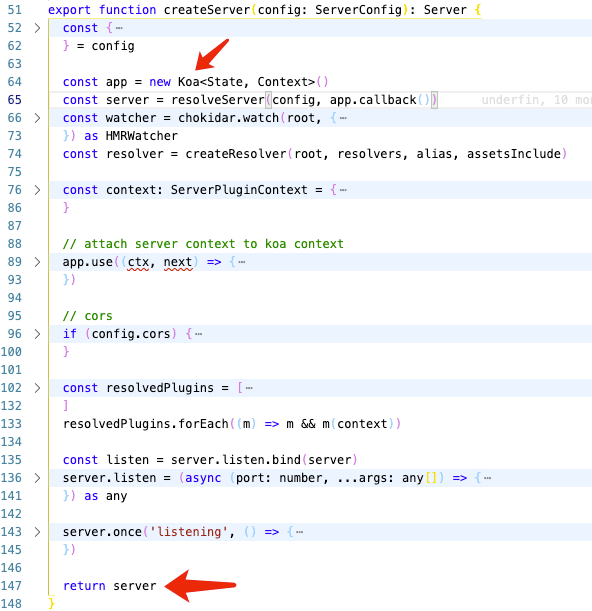Click the HMRWatcher type name

142,136
